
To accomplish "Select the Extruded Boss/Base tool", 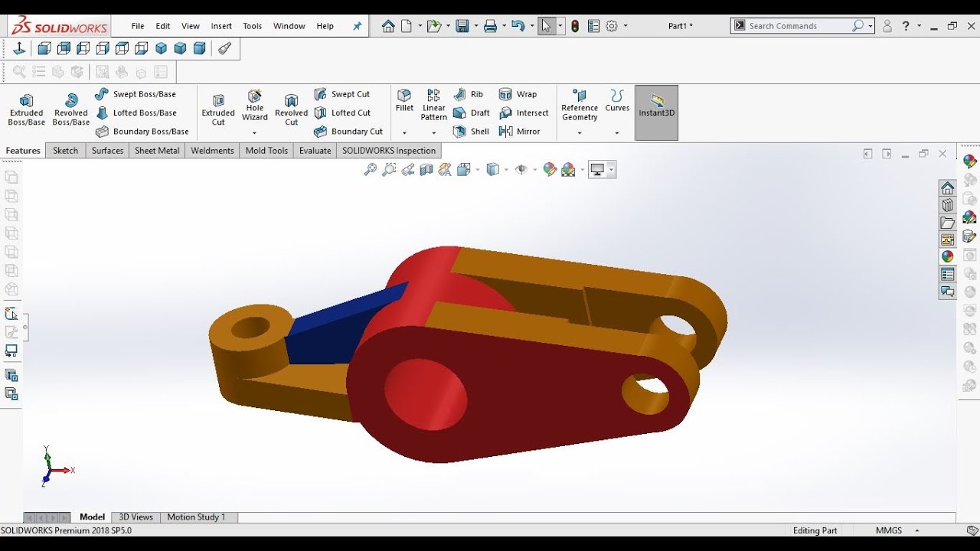I will [26, 110].
